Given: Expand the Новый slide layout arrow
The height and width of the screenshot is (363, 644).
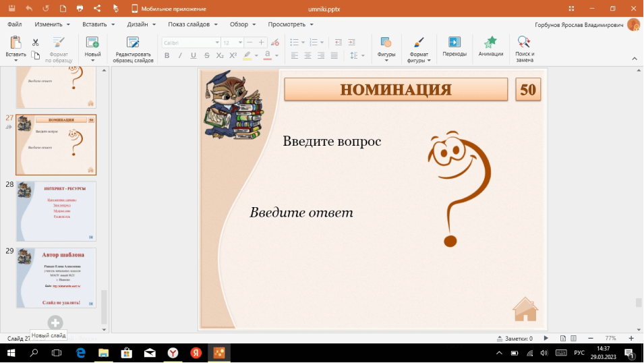Looking at the screenshot, I should pos(92,61).
